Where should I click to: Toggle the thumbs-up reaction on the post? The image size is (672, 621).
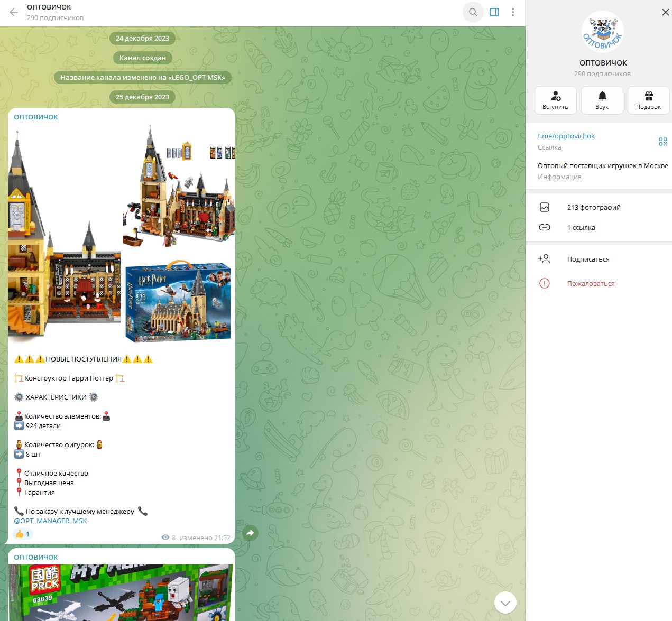click(22, 534)
